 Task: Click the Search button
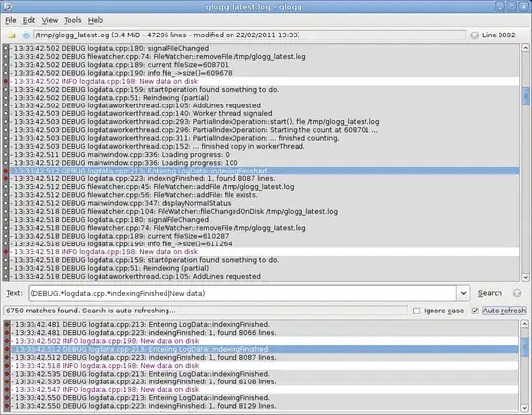(490, 293)
